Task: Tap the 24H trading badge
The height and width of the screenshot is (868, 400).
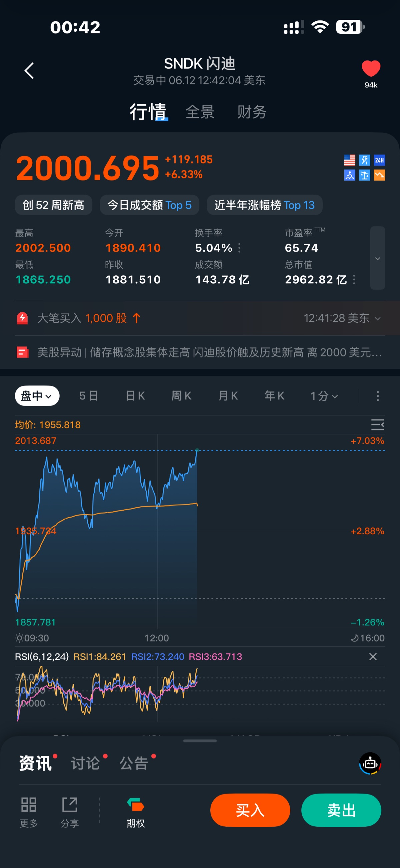Action: click(x=379, y=160)
